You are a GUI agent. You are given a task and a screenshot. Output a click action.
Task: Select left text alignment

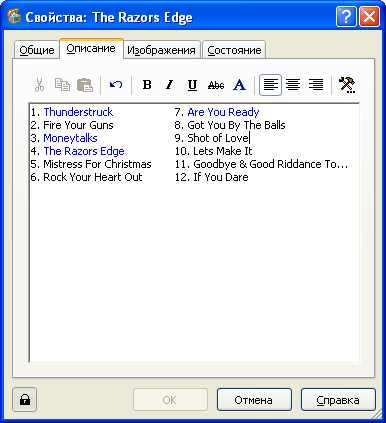point(270,85)
